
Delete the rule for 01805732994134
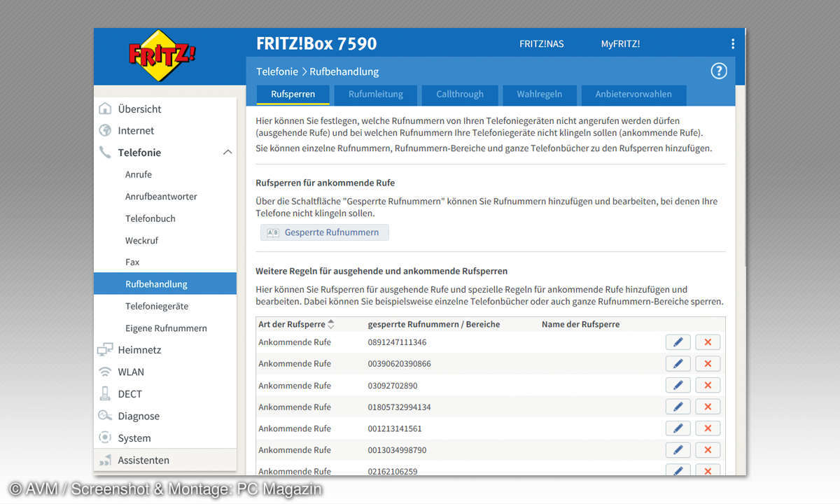(708, 407)
